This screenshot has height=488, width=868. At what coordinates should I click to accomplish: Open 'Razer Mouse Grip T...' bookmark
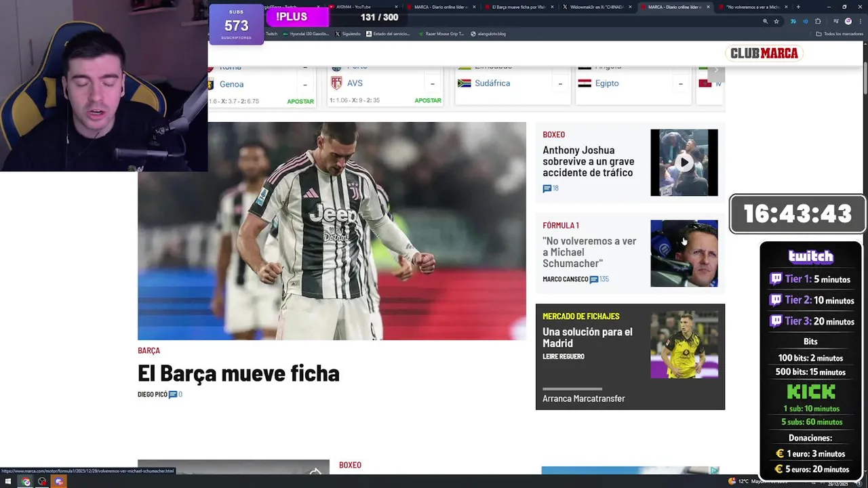(x=441, y=34)
